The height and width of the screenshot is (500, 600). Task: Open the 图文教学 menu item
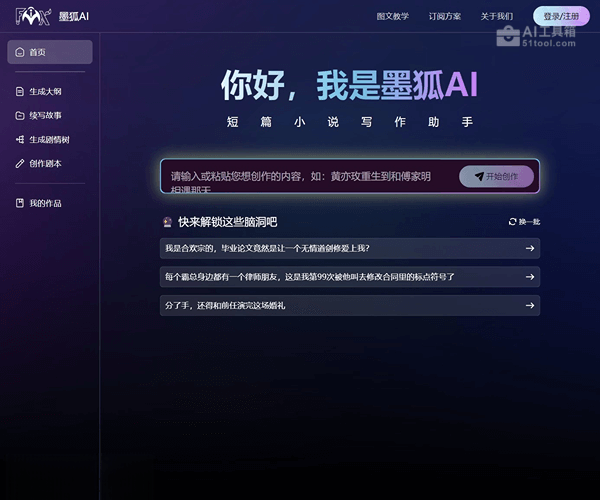coord(392,16)
